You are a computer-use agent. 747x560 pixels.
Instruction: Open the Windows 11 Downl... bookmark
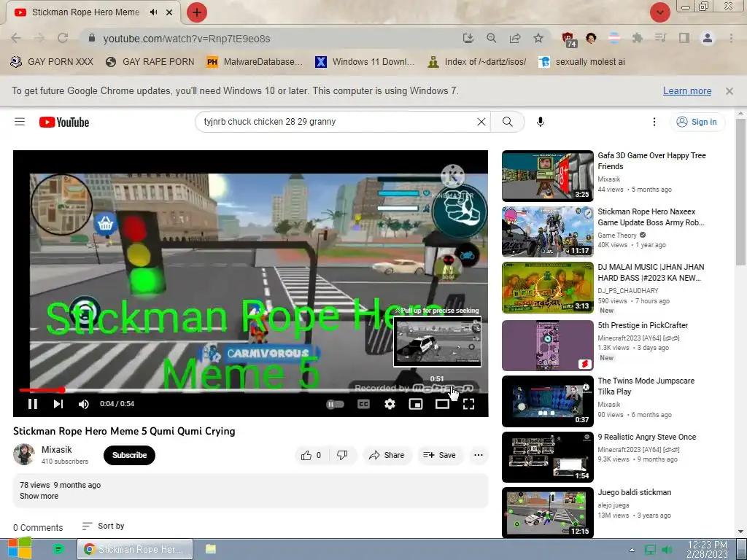[365, 62]
